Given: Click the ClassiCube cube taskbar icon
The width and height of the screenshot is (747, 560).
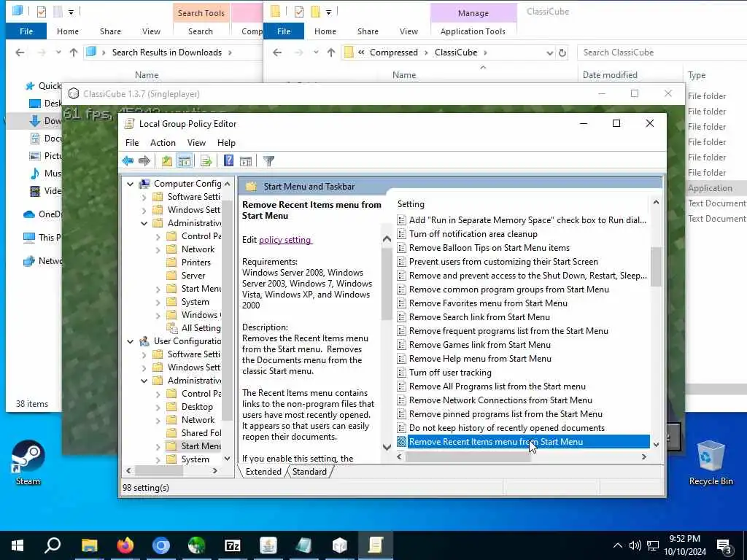Looking at the screenshot, I should point(339,545).
